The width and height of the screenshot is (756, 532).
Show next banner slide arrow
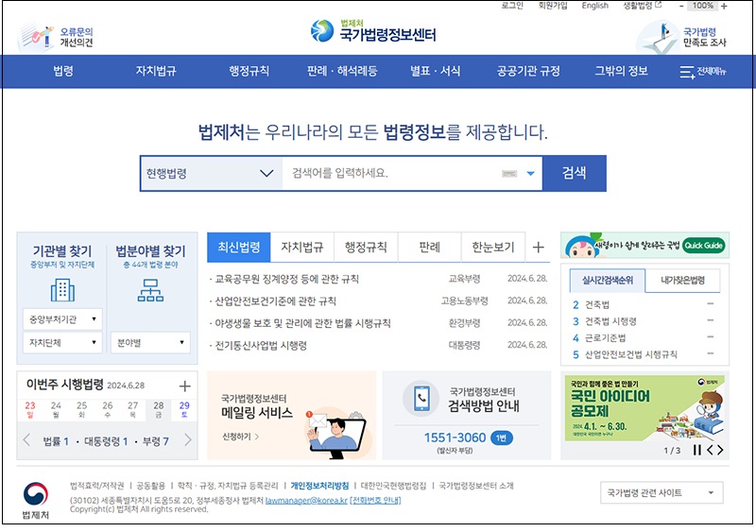click(720, 450)
